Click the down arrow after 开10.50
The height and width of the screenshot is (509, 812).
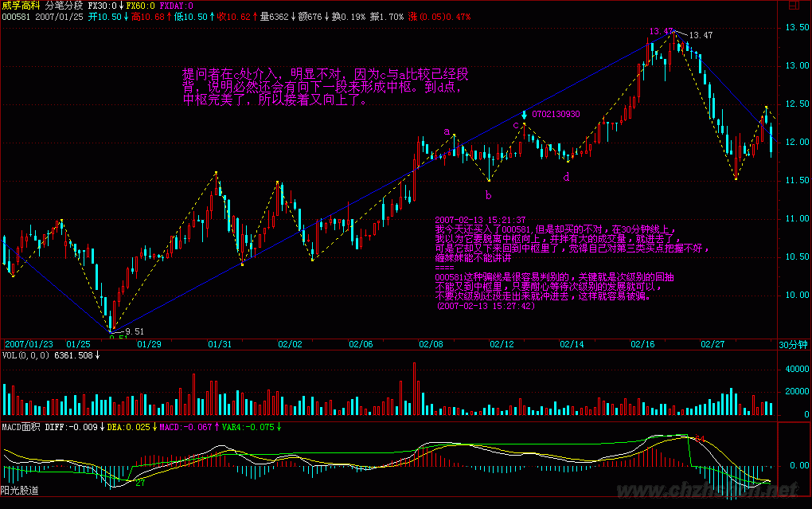coord(126,16)
